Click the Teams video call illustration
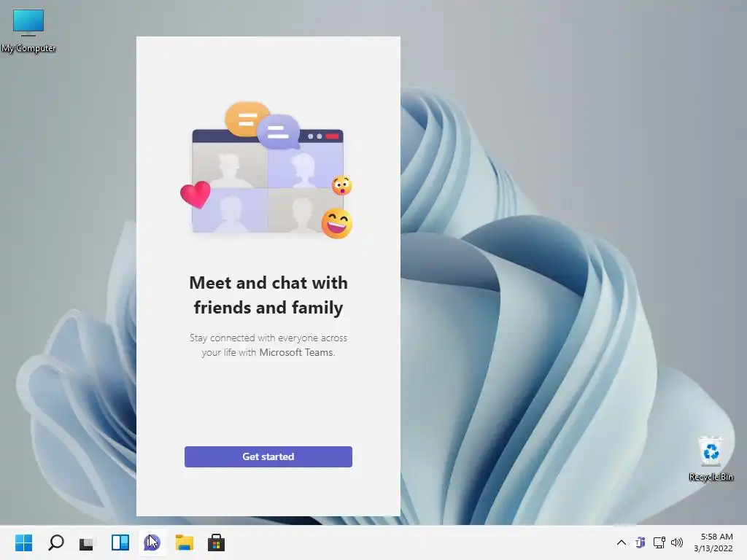747x560 pixels. tap(267, 170)
